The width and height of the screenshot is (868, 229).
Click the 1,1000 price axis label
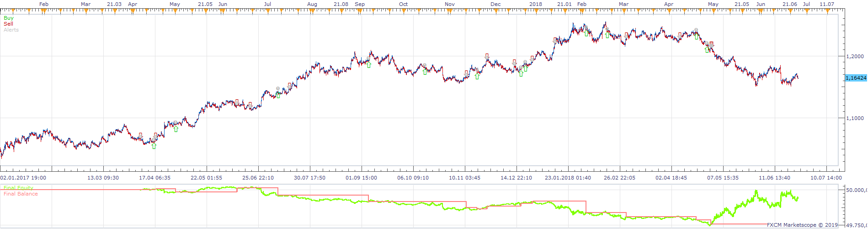coord(854,118)
